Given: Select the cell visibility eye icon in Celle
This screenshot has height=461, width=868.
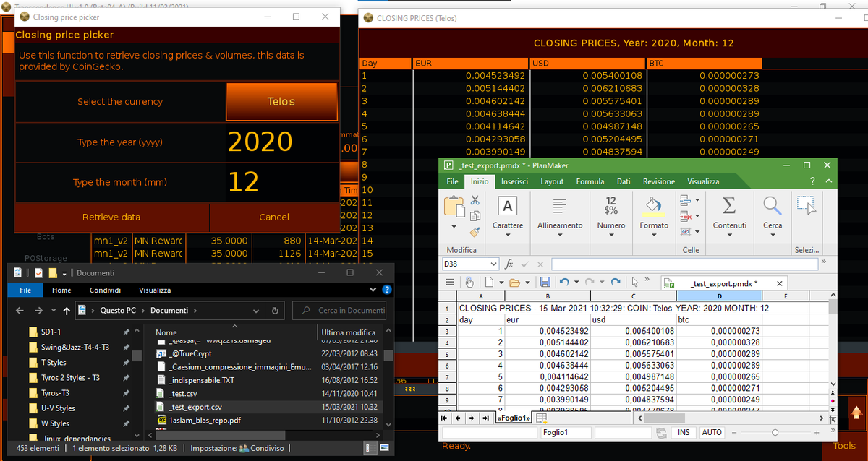Looking at the screenshot, I should [x=686, y=232].
